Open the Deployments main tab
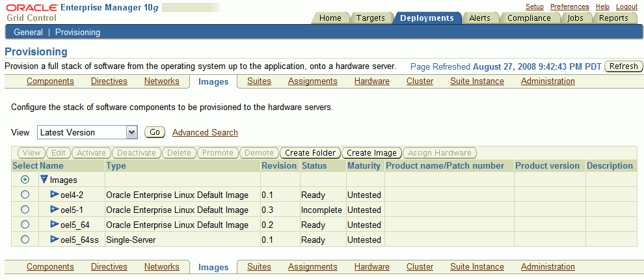The image size is (644, 280). tap(427, 18)
